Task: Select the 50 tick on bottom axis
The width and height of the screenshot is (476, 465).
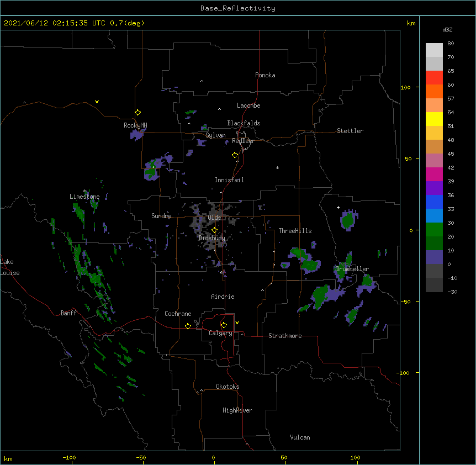Action: pos(284,457)
